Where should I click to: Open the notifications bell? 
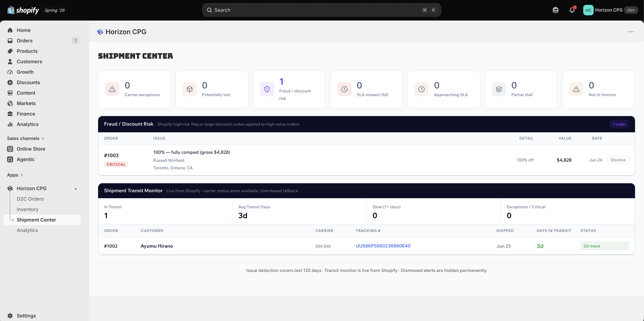(572, 10)
